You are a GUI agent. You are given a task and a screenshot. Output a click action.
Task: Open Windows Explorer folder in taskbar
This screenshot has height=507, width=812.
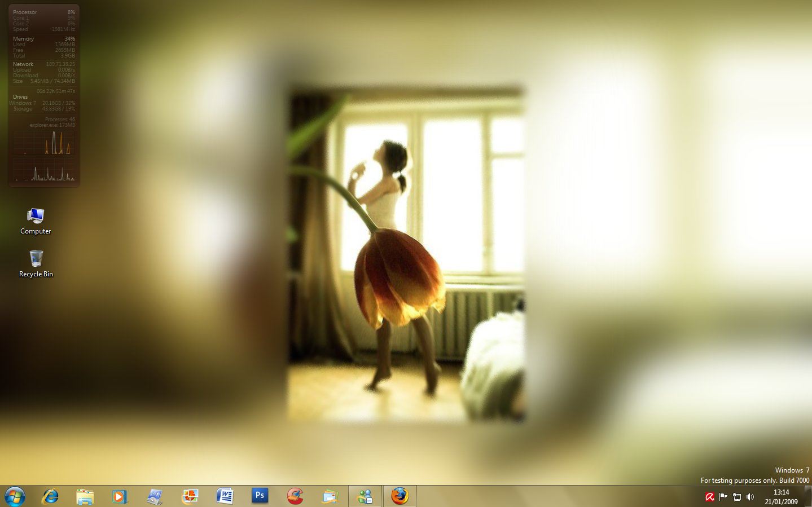click(x=85, y=496)
